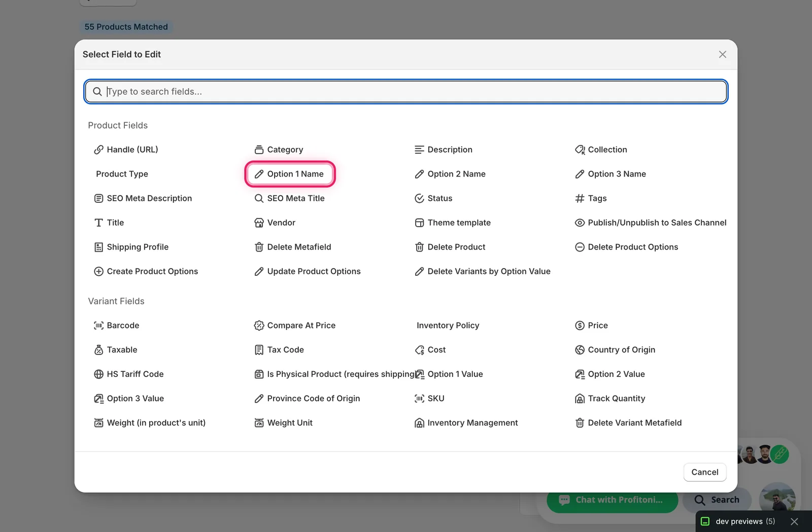Choose the Inventory Policy field
This screenshot has width=812, height=532.
(448, 326)
